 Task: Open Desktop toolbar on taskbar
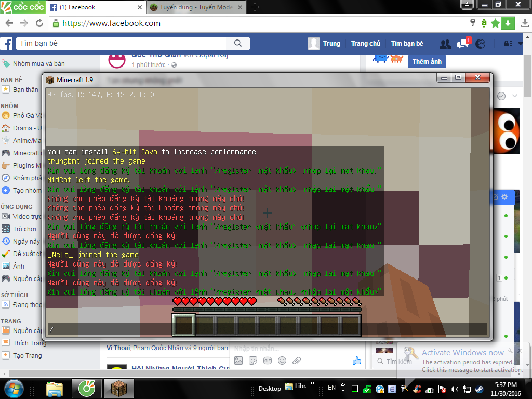coord(270,389)
